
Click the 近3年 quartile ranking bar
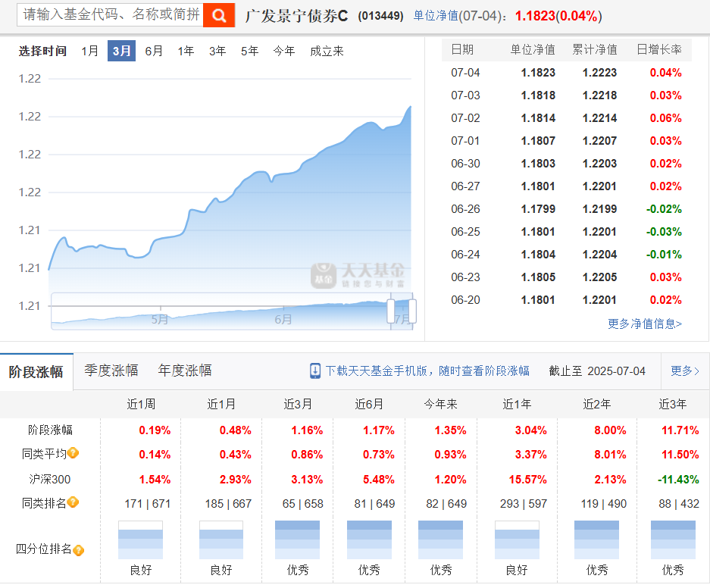coord(673,540)
